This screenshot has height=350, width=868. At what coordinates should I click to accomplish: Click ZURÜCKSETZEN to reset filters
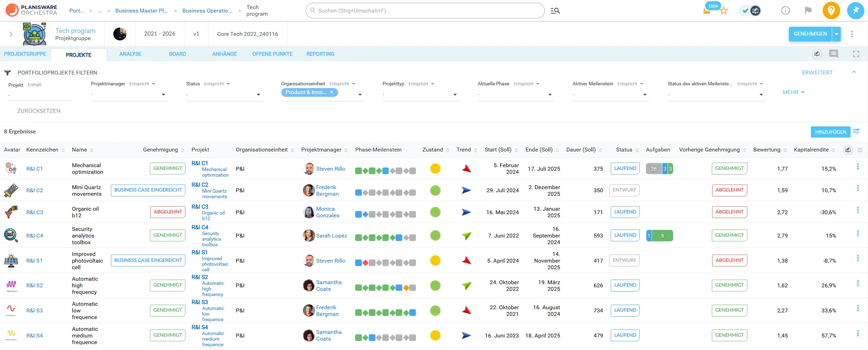tap(39, 111)
